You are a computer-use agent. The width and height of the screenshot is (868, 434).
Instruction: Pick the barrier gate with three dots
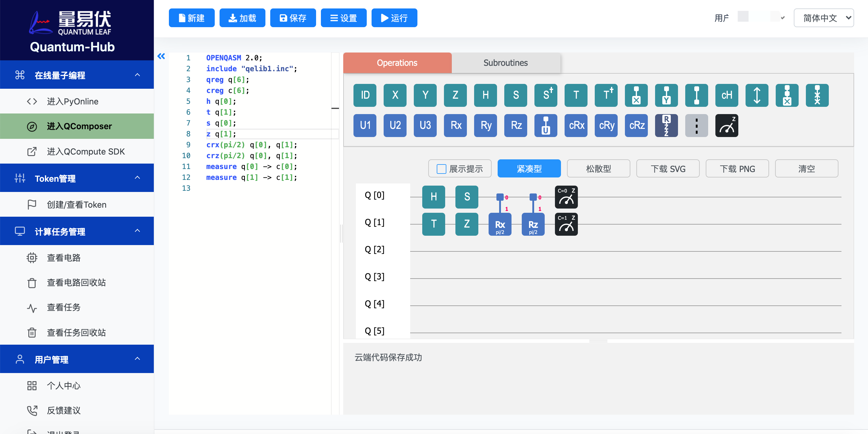click(696, 126)
